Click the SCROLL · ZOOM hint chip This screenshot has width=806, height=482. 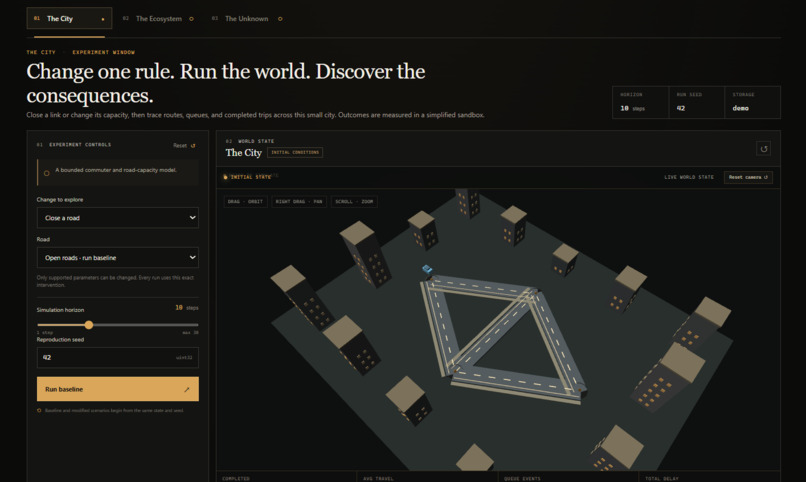(x=354, y=201)
